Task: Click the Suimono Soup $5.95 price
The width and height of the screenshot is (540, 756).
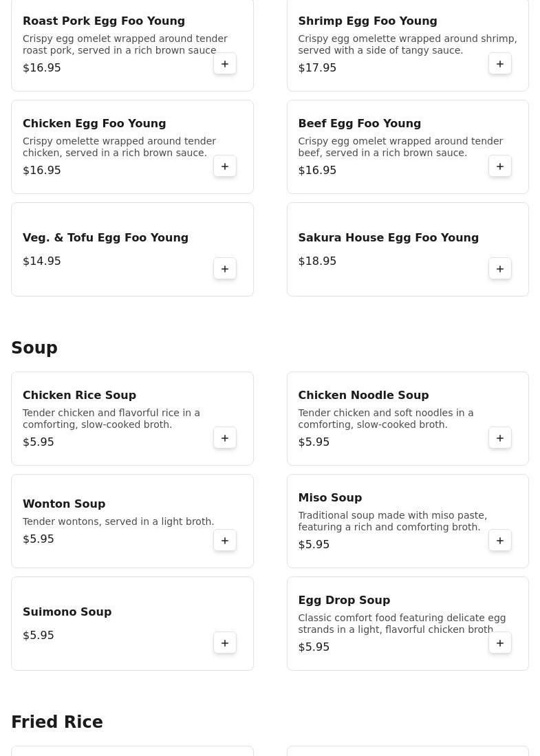Action: point(39,636)
